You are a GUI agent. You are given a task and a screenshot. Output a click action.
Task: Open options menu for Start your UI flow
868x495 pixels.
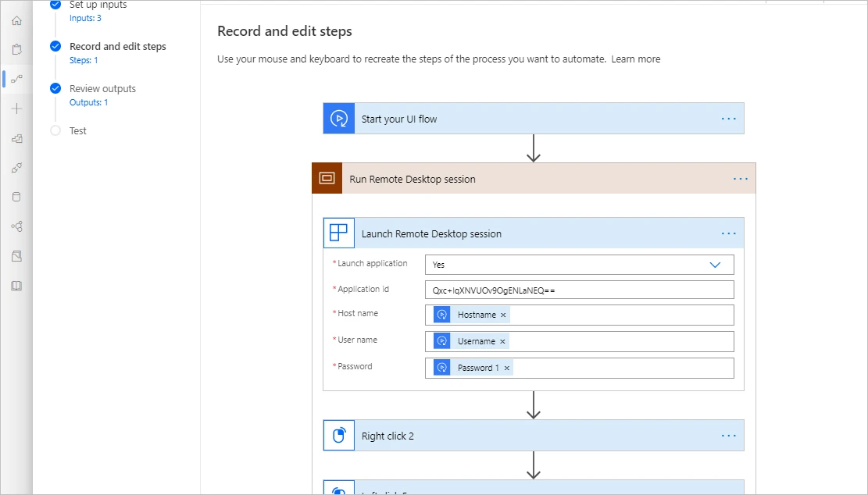pyautogui.click(x=728, y=118)
